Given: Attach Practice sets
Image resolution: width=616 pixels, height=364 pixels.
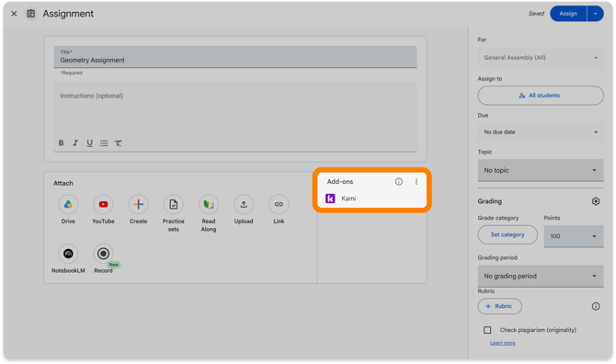Looking at the screenshot, I should 173,204.
